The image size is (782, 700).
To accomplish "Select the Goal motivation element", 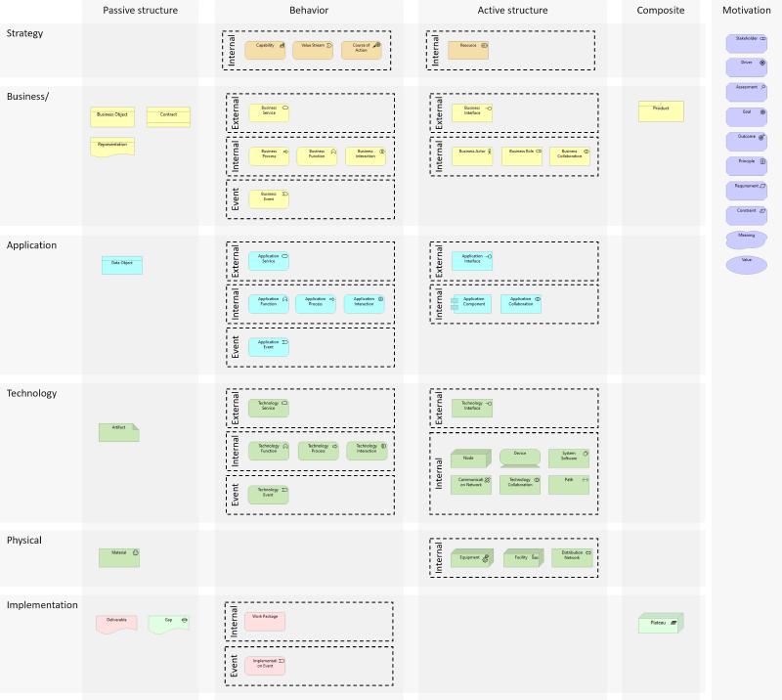I will 747,116.
